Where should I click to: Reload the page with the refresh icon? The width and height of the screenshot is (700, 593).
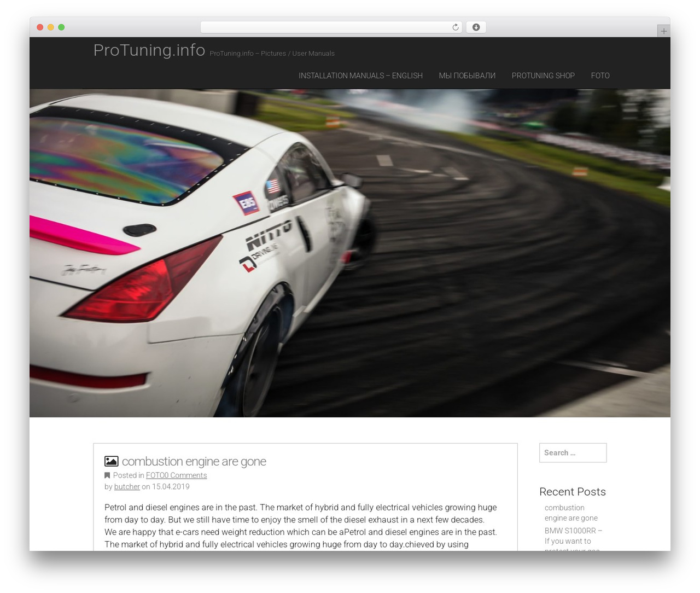point(455,27)
